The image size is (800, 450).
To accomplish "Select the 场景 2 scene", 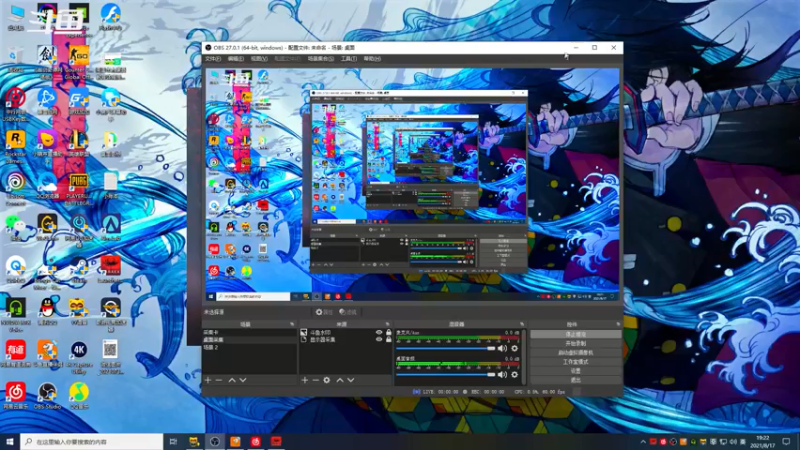I will click(249, 347).
